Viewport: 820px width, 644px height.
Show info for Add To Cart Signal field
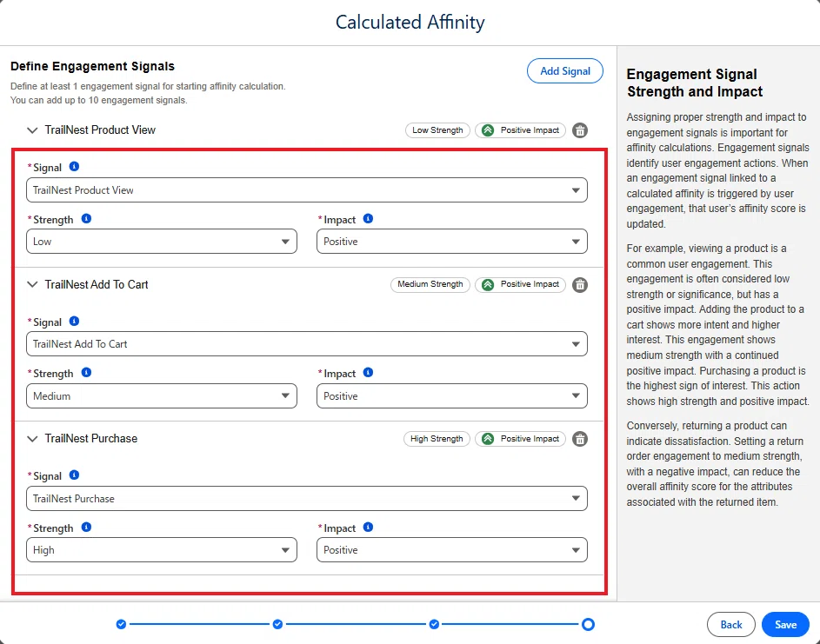(x=74, y=321)
